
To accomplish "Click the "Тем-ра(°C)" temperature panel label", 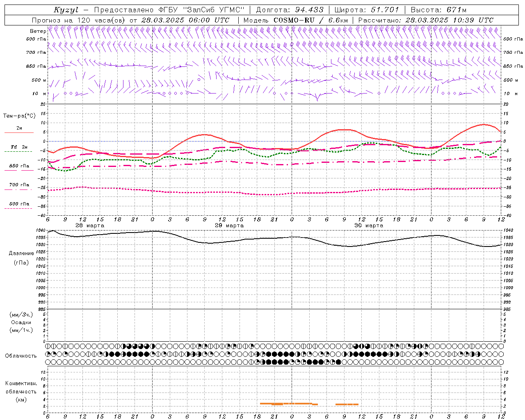I will tap(19, 116).
